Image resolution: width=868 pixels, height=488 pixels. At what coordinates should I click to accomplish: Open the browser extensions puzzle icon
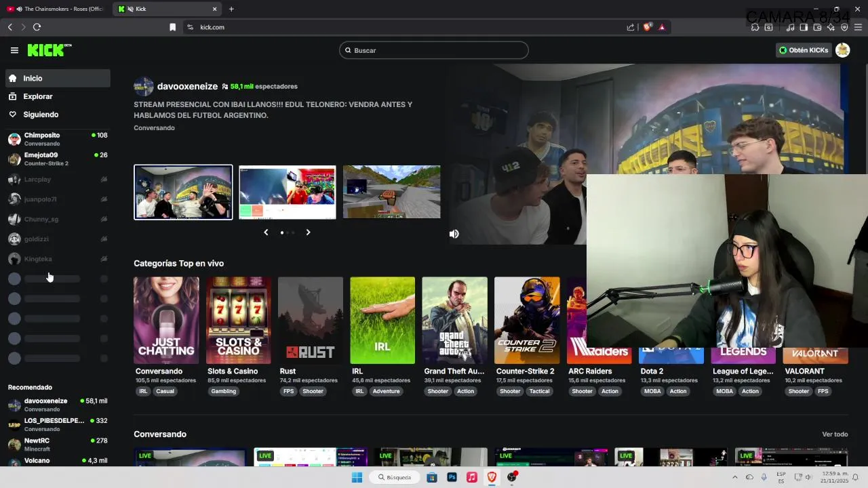click(755, 27)
